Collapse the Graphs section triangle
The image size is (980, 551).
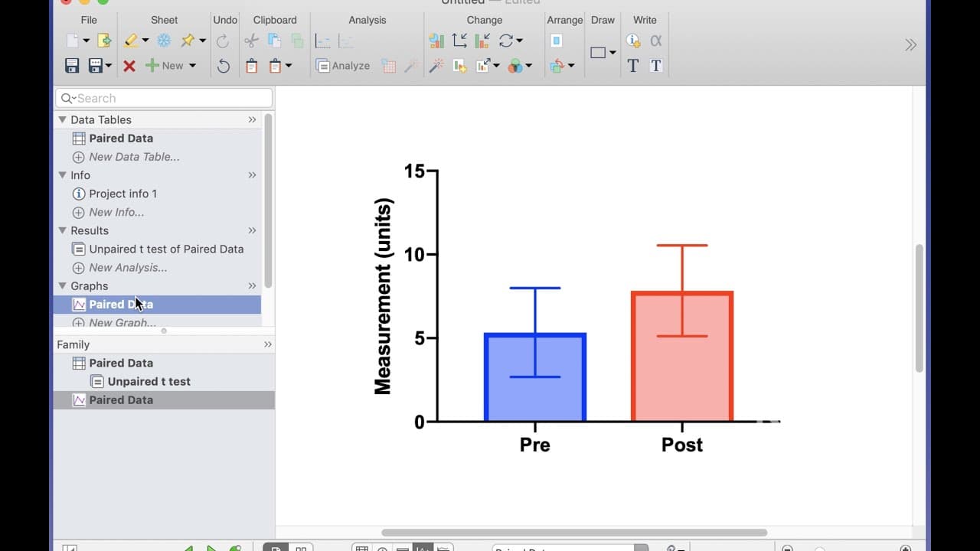click(62, 285)
